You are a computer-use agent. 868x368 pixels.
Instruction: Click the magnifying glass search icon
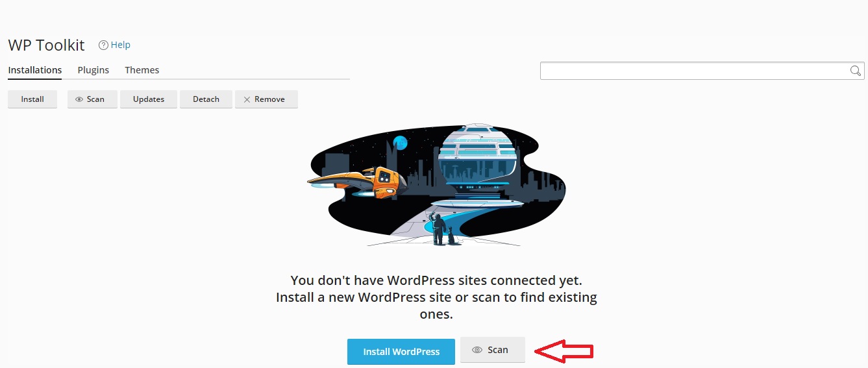pos(856,71)
